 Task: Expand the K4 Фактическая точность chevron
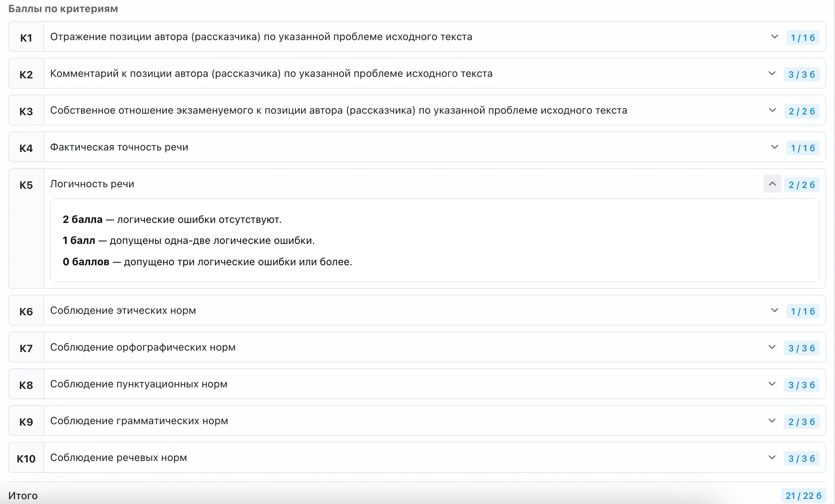(774, 147)
